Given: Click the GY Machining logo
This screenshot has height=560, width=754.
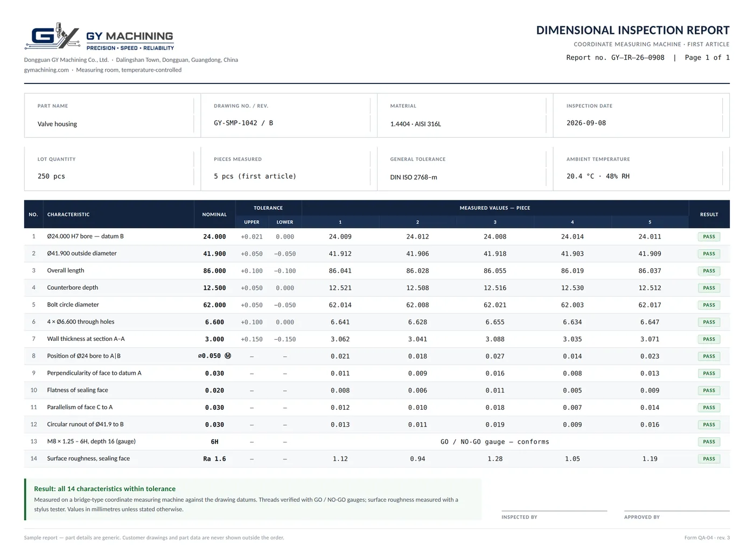Looking at the screenshot, I should tap(100, 37).
